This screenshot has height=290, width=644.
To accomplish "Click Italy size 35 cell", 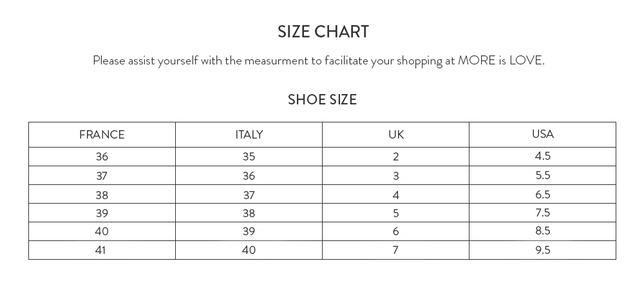I will click(x=249, y=157).
